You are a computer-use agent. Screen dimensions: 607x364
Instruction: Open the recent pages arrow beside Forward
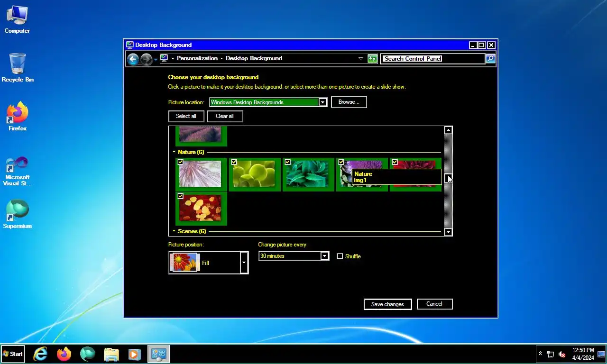pos(156,59)
